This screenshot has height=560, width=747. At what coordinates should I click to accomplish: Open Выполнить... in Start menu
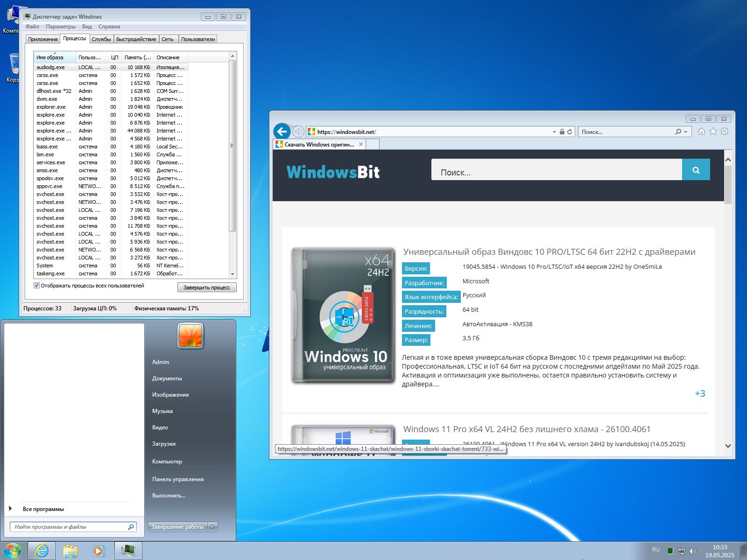169,496
